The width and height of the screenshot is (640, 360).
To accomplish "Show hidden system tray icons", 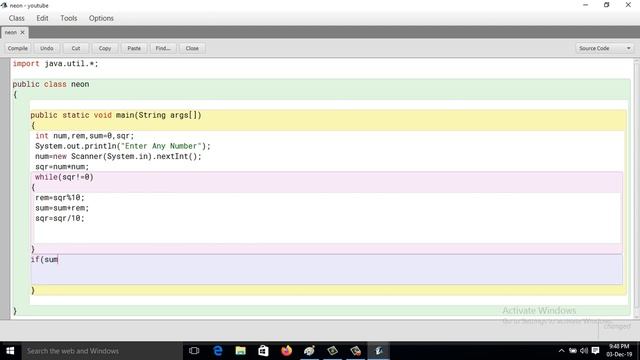I will click(x=561, y=351).
